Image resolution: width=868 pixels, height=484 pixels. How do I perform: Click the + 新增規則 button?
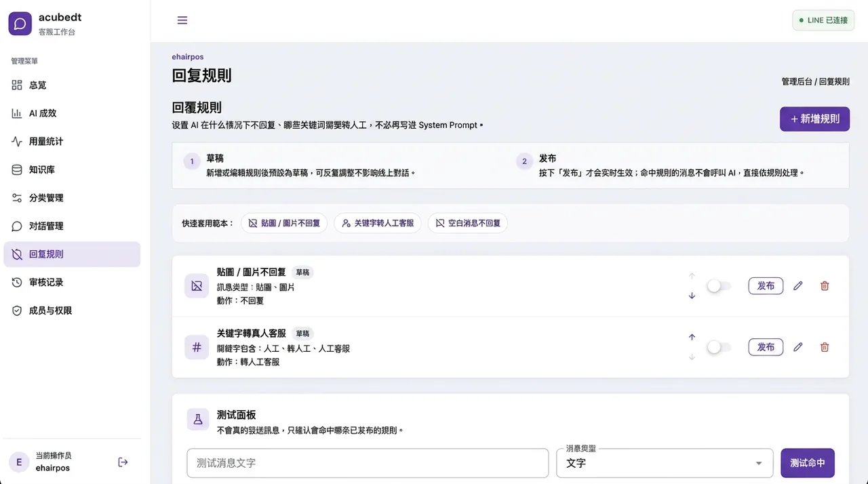[x=814, y=119]
